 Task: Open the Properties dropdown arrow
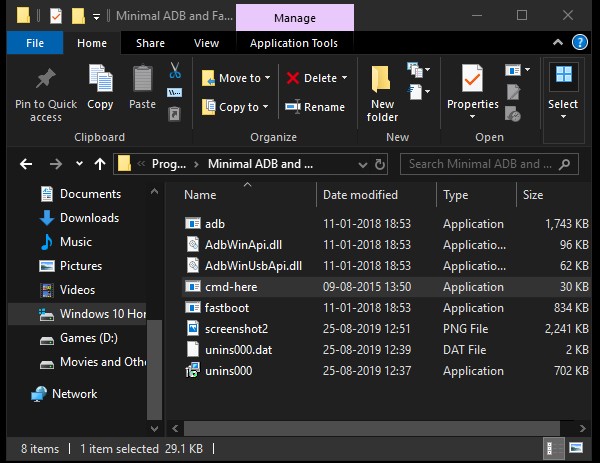pyautogui.click(x=473, y=117)
